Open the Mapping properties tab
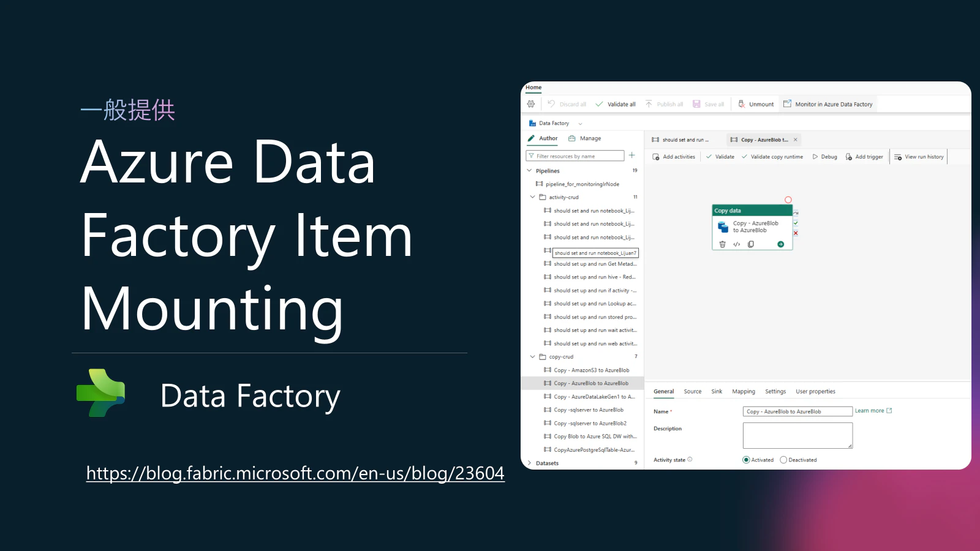Viewport: 980px width, 551px height. [744, 392]
